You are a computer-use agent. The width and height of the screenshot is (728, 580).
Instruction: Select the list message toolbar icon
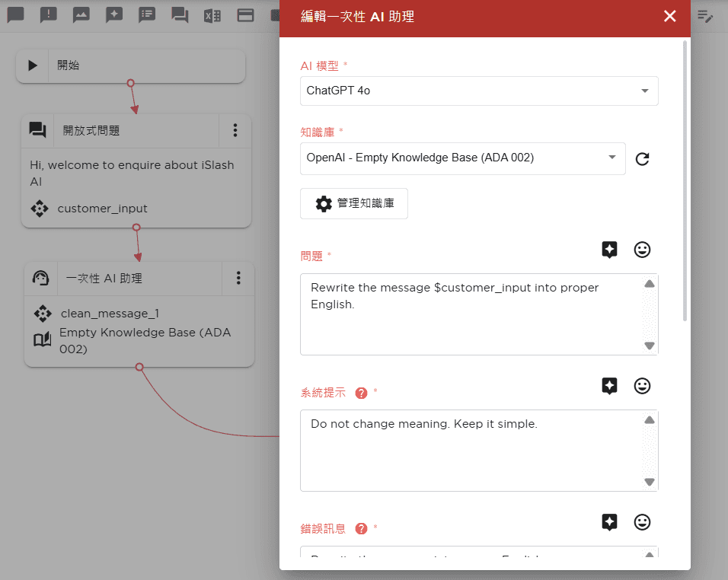pos(147,15)
